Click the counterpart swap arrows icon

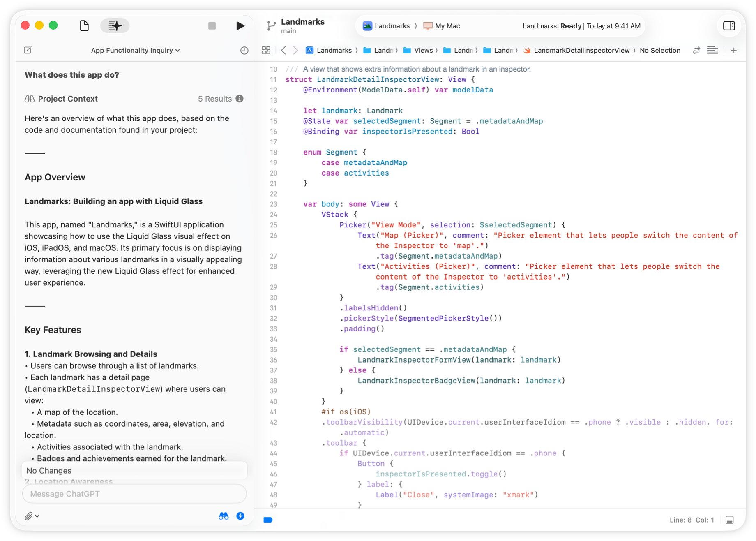(696, 50)
